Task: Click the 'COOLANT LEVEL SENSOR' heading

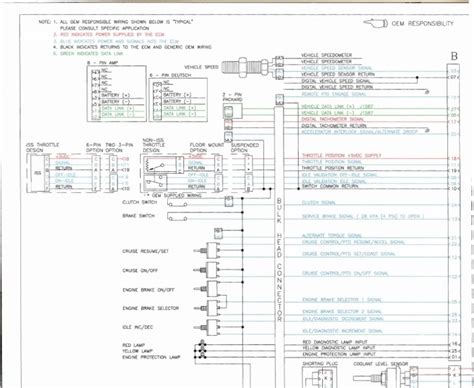Action: tap(381, 364)
